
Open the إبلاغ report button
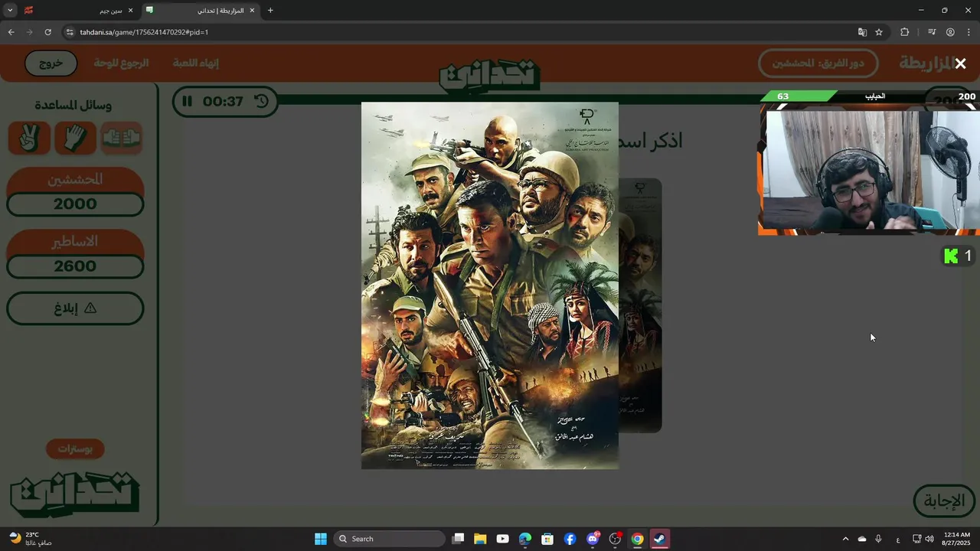(75, 308)
